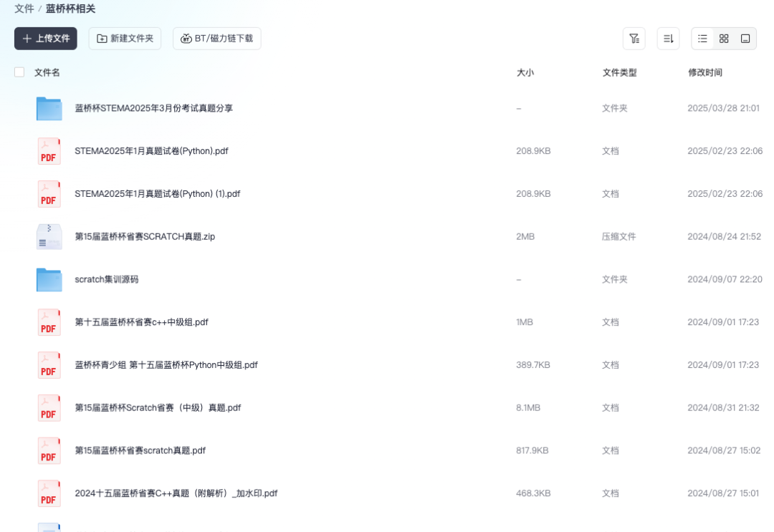Viewport: 774px width, 532px height.
Task: Open file name 2024十五届蓝桥省赛C++真题（附解析）_加水印.pdf
Action: [176, 493]
